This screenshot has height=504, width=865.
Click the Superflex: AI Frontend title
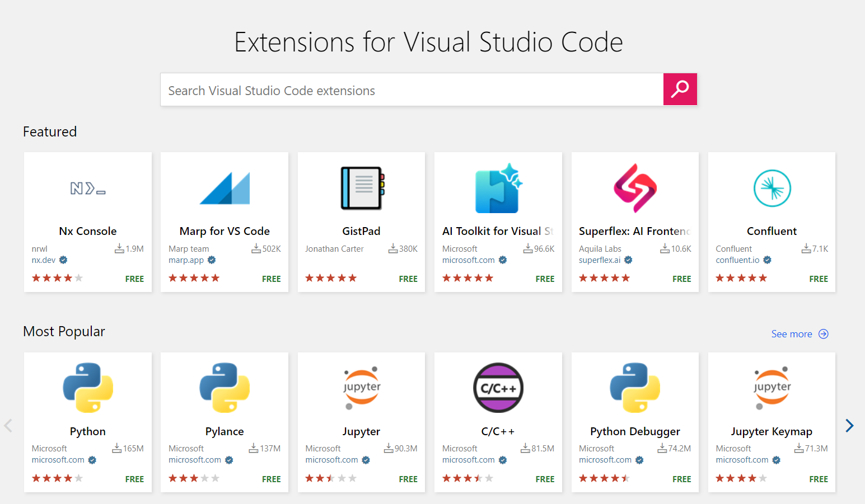635,231
